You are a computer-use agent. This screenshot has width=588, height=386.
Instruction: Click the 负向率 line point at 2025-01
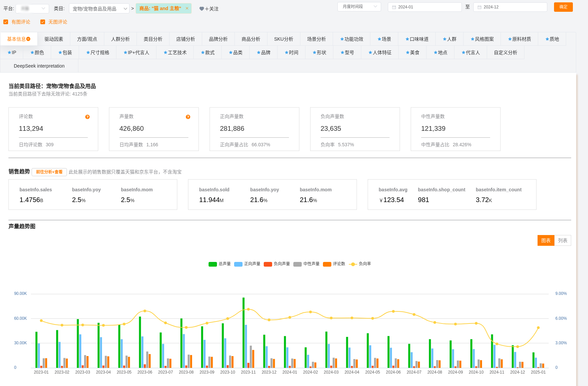pos(538,327)
